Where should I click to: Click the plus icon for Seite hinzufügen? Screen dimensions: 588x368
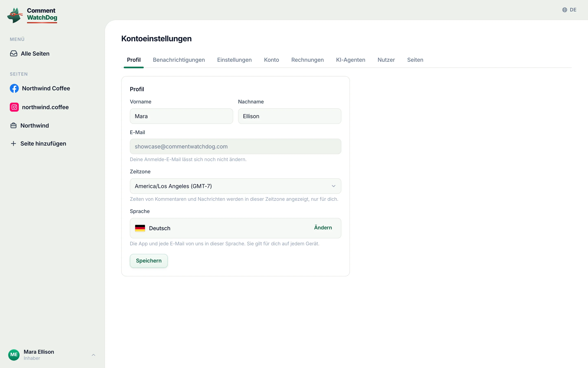coord(13,144)
